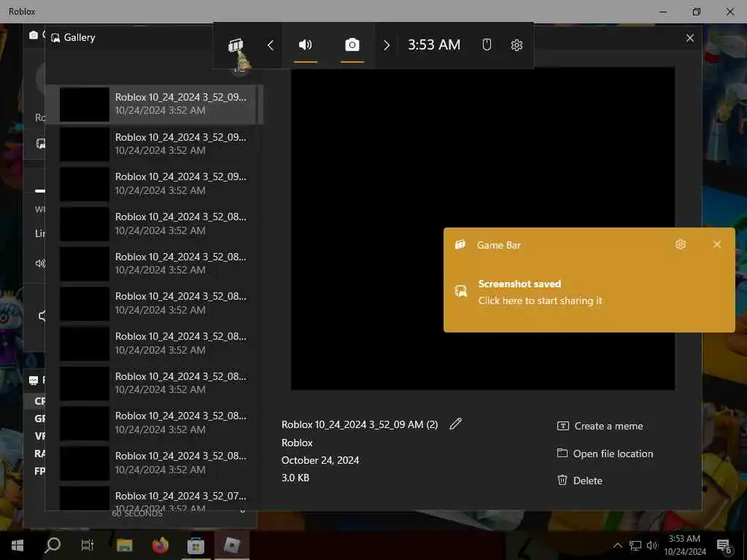747x560 pixels.
Task: Select the Roblox 3_52_07 screenshot entry
Action: point(155,498)
